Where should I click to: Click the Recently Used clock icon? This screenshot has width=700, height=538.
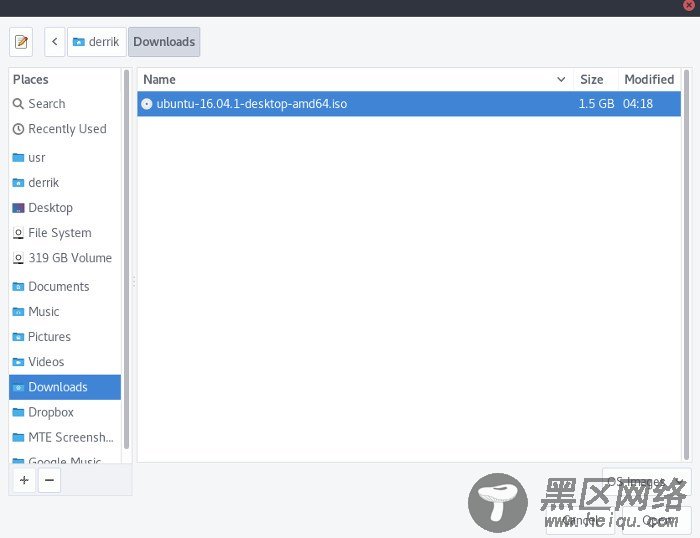(18, 129)
